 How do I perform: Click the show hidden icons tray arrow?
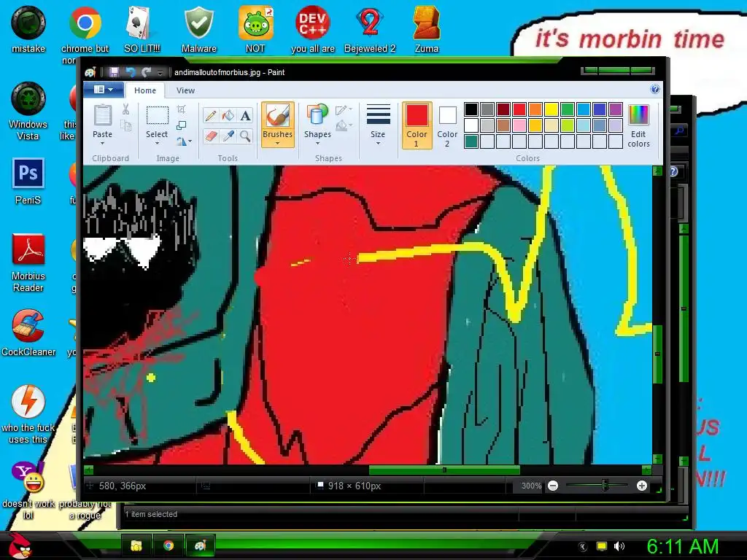tap(582, 547)
